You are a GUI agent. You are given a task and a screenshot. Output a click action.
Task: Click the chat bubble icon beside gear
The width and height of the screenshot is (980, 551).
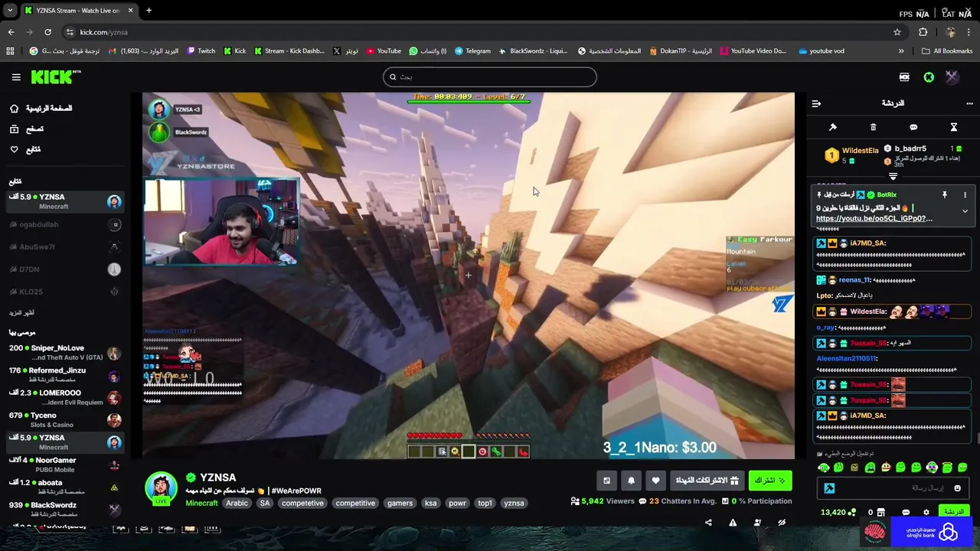coord(906,512)
